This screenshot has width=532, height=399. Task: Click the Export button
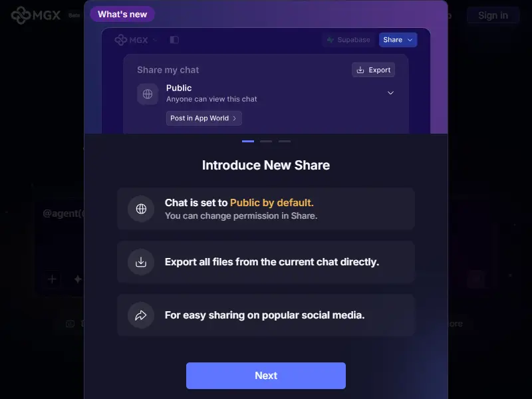click(x=373, y=70)
